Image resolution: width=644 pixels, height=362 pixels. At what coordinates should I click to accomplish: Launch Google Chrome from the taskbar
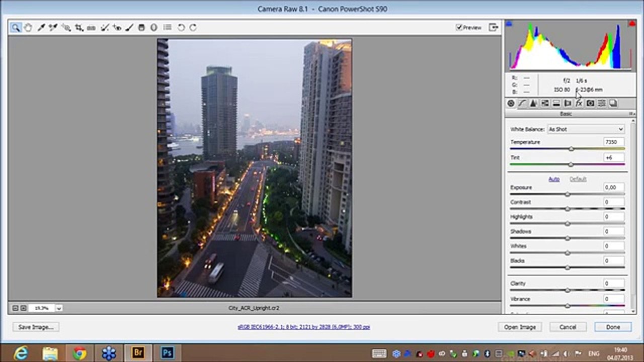(x=79, y=353)
